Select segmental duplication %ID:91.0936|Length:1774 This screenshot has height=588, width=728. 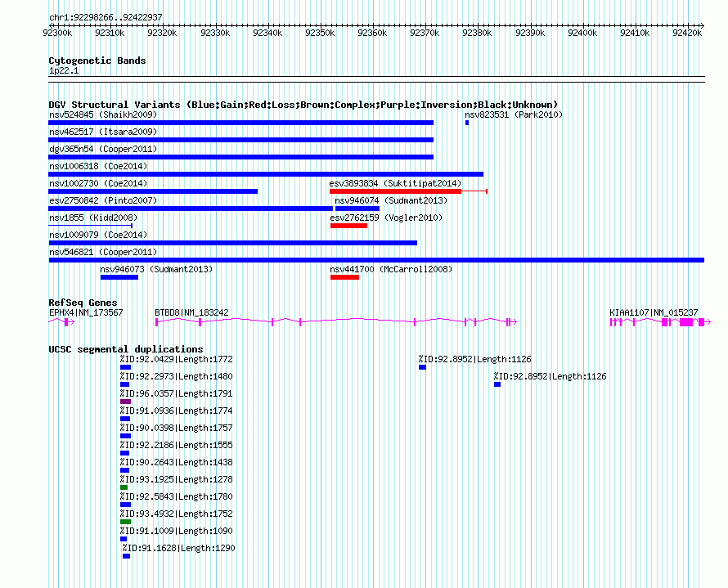[x=125, y=419]
